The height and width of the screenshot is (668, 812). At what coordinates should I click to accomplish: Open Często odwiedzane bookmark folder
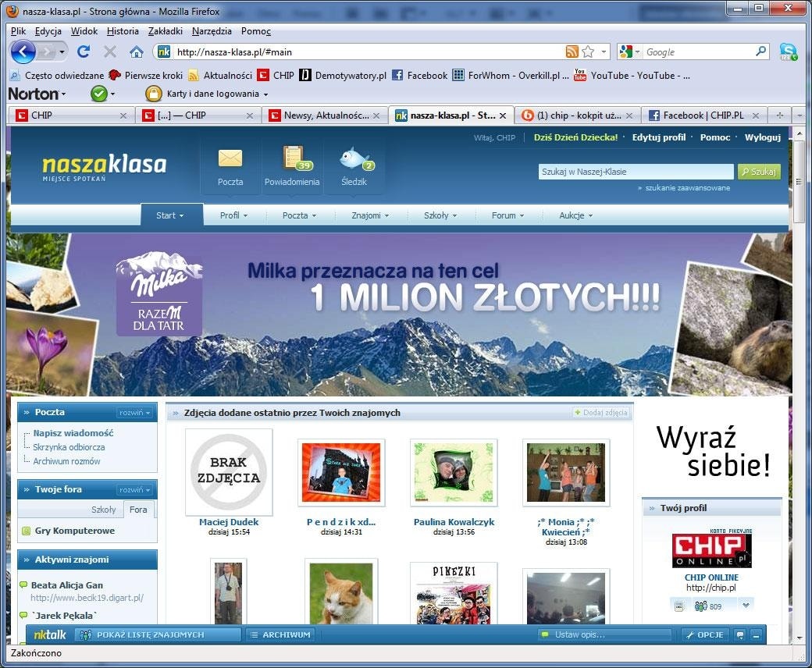[x=57, y=76]
